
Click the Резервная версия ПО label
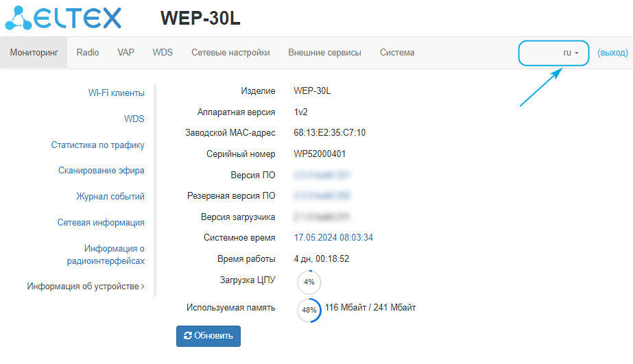tap(231, 196)
